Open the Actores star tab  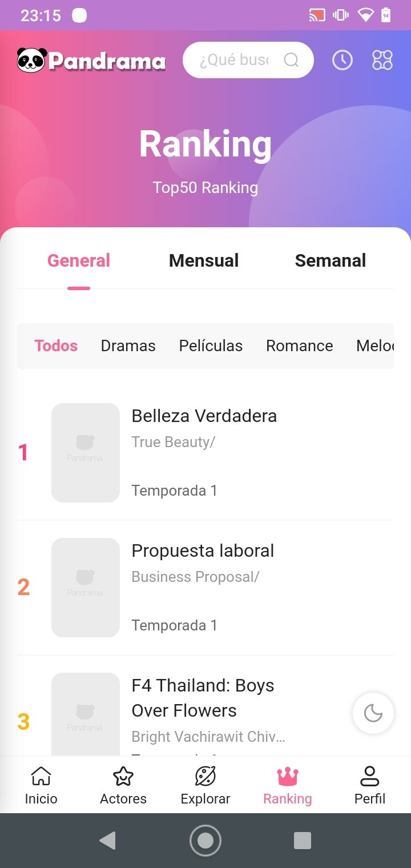(123, 785)
